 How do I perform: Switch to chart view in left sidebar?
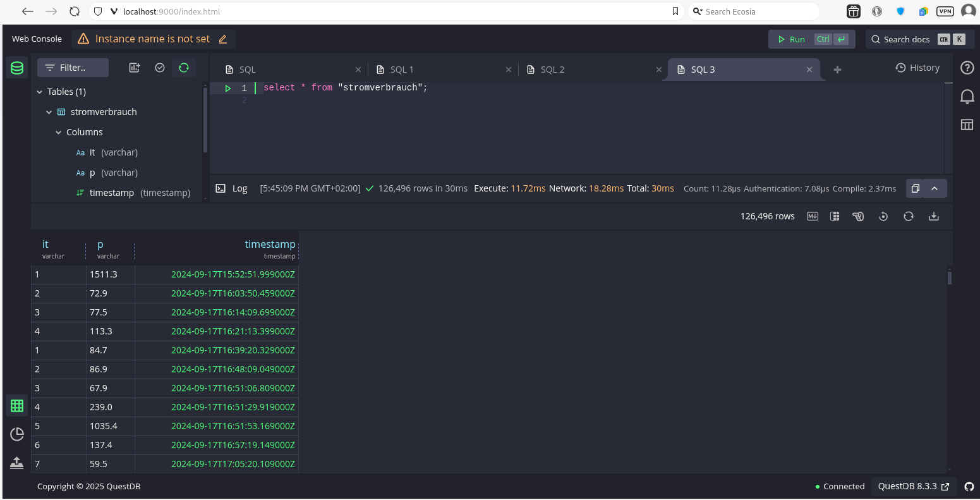click(17, 434)
